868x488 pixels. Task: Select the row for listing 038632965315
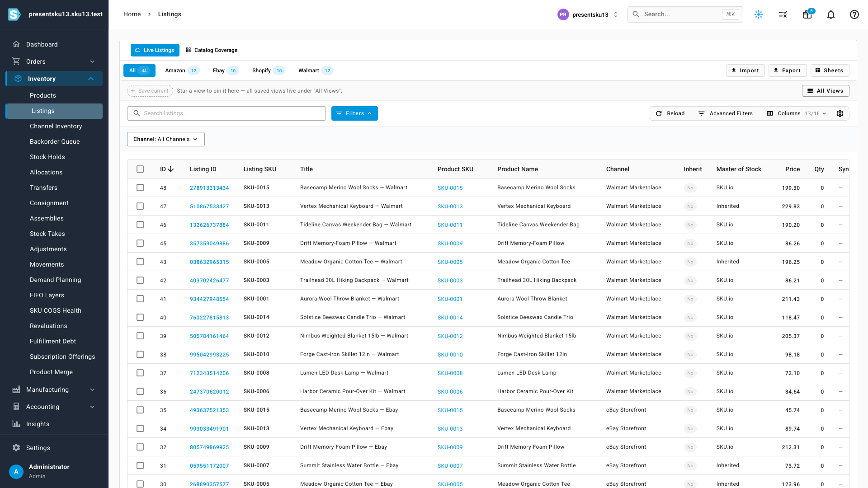pyautogui.click(x=140, y=262)
